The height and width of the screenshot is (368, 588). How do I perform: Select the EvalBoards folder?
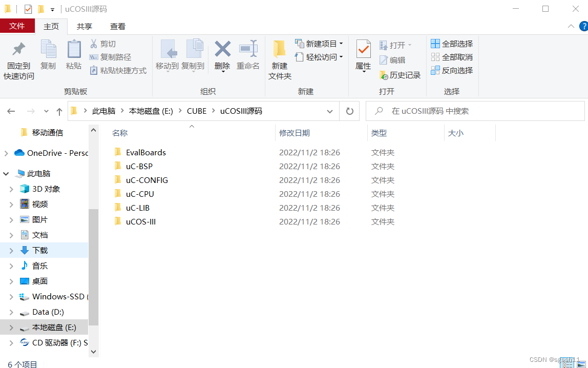pyautogui.click(x=146, y=152)
